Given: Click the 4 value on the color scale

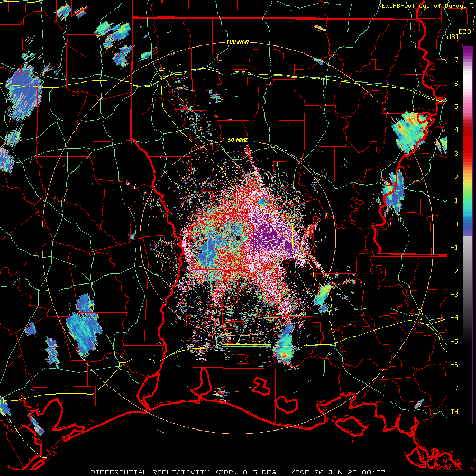Looking at the screenshot, I should point(456,130).
